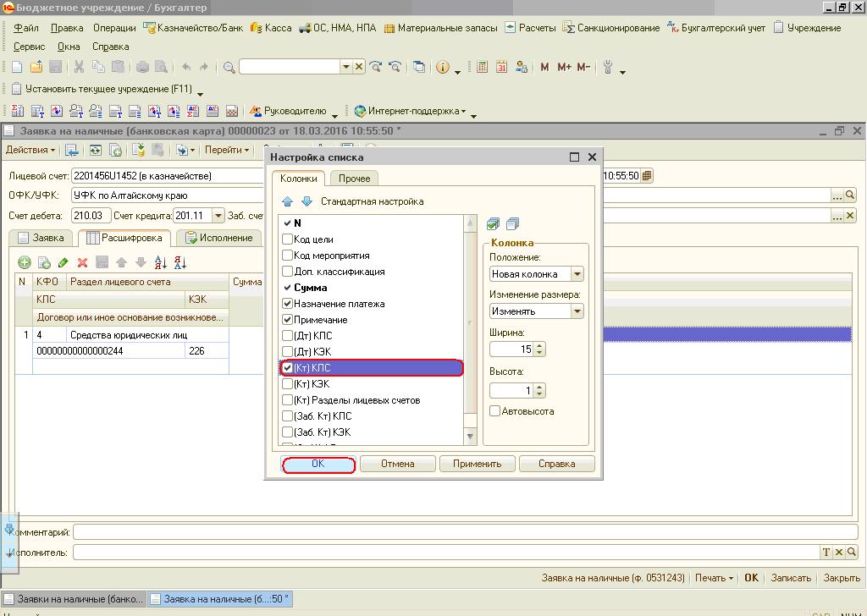The width and height of the screenshot is (867, 616).
Task: Click the Интернет-поддержка globe icon
Action: tap(360, 111)
